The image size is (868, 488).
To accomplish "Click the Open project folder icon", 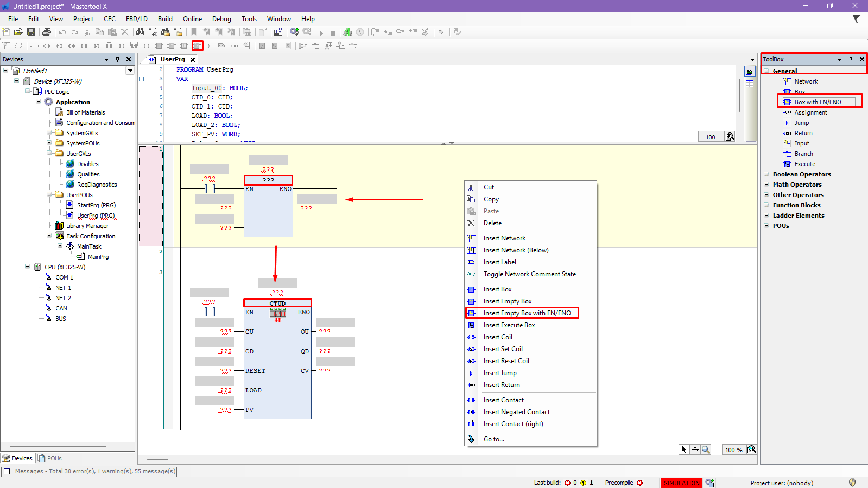I will 18,33.
